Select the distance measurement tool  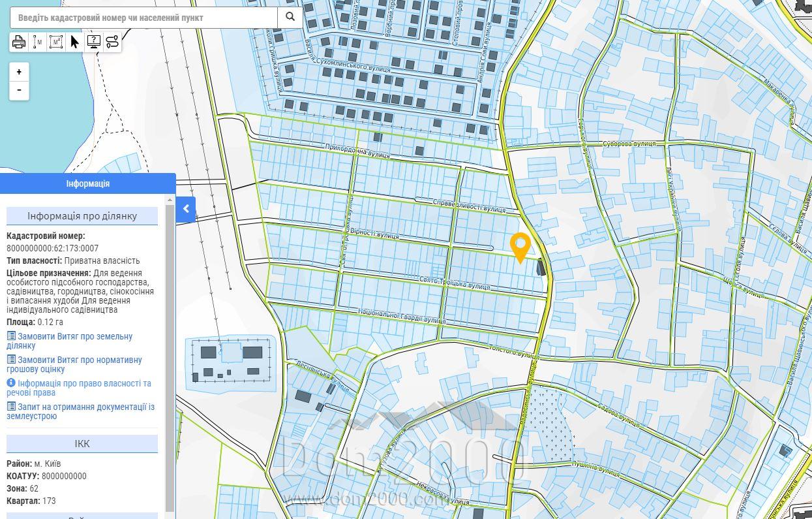click(38, 42)
